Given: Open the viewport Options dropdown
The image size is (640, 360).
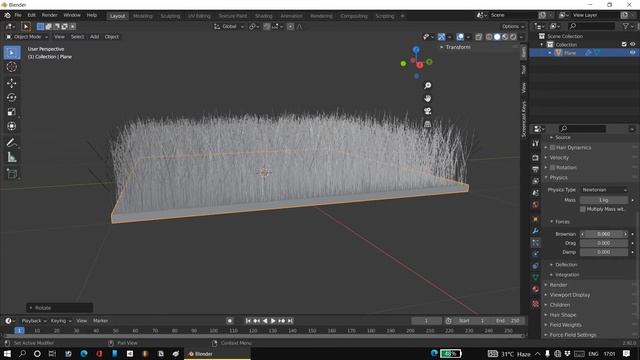Looking at the screenshot, I should [513, 27].
